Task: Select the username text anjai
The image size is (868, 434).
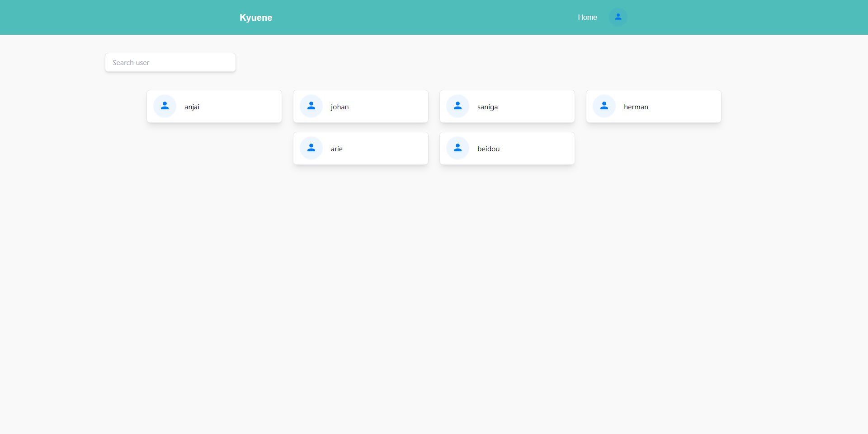Action: click(192, 107)
